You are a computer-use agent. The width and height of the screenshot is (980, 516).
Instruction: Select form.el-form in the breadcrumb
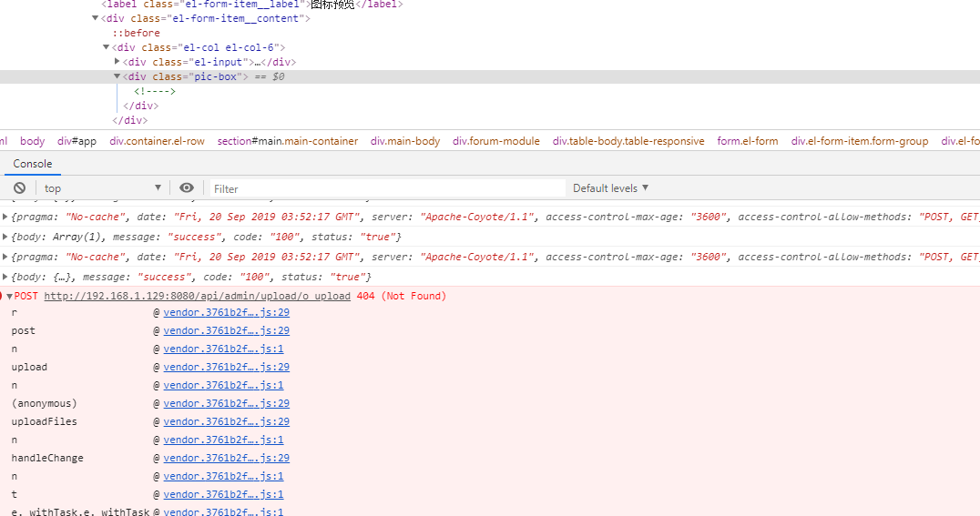747,141
